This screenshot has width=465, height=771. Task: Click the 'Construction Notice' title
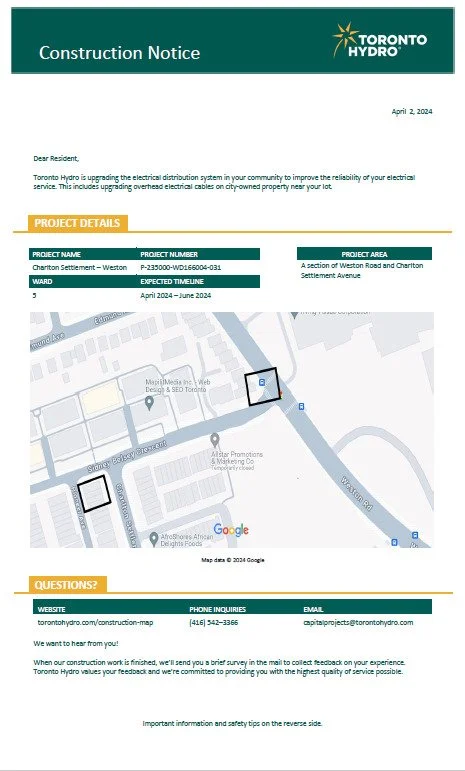pyautogui.click(x=119, y=53)
